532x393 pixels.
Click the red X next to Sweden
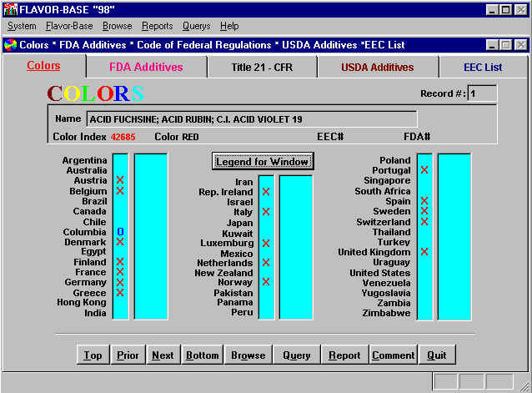click(x=424, y=211)
